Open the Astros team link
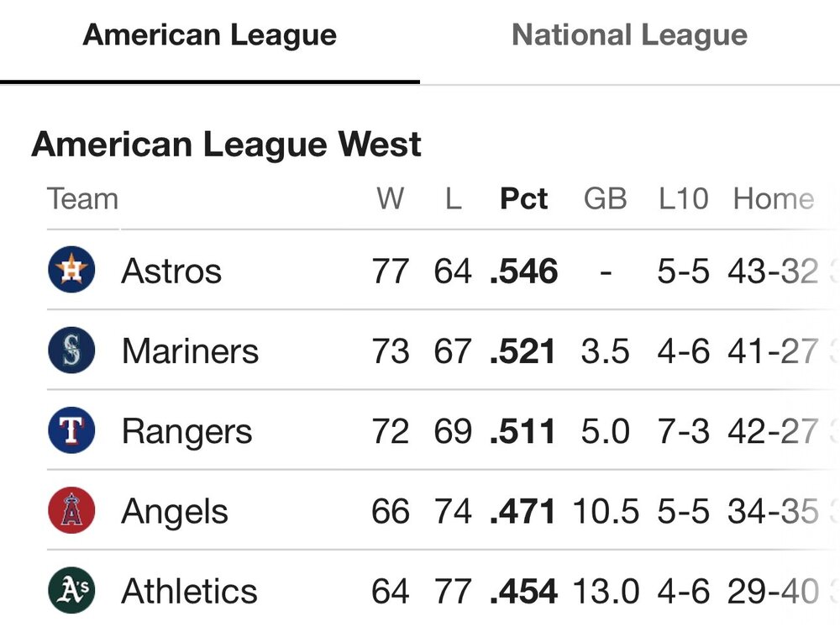840x643 pixels. pos(171,271)
